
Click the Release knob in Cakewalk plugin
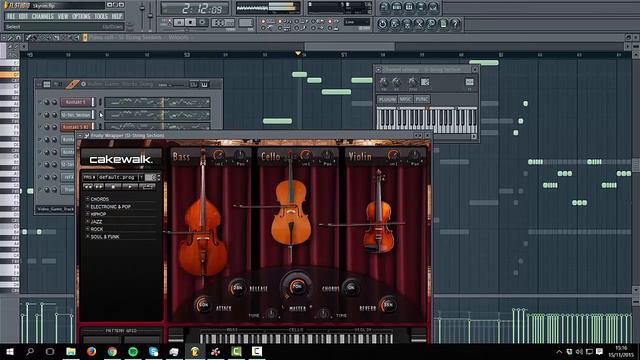[x=238, y=288]
